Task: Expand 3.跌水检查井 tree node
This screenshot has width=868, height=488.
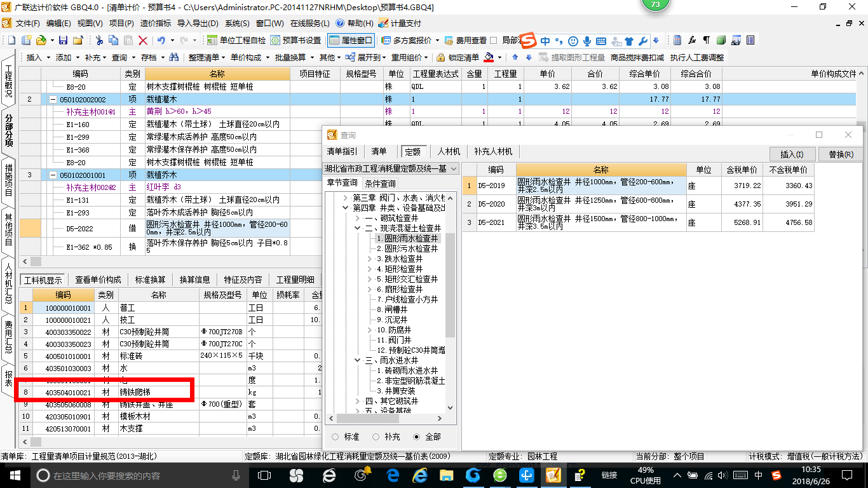Action: [370, 259]
